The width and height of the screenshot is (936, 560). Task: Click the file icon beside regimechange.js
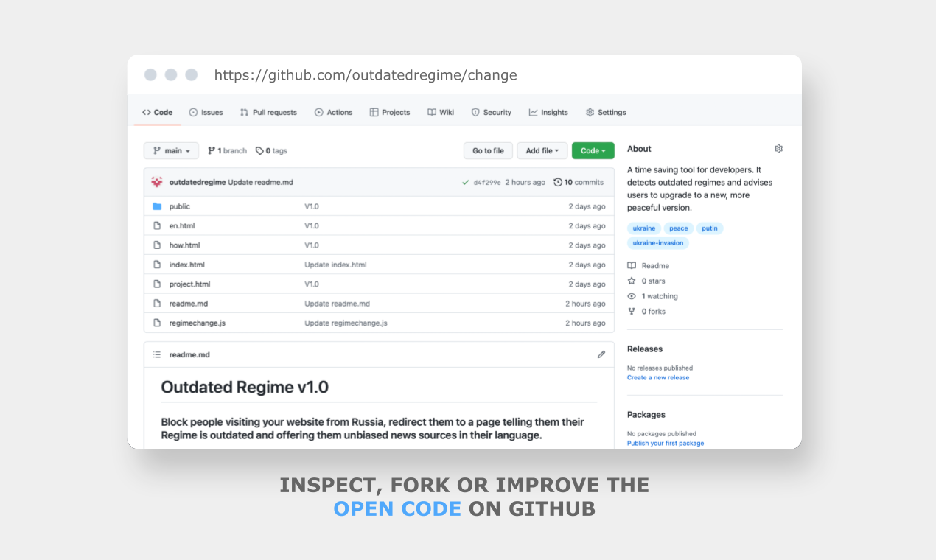point(157,323)
